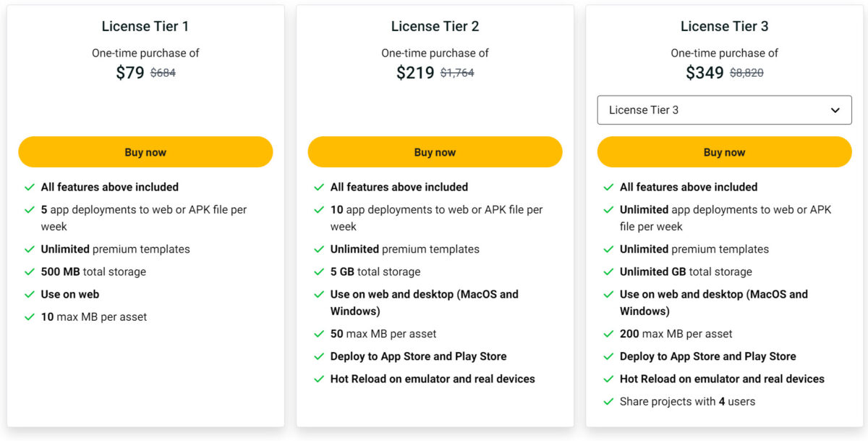Click the checkmark next to Unlimited GB total storage

tap(608, 272)
